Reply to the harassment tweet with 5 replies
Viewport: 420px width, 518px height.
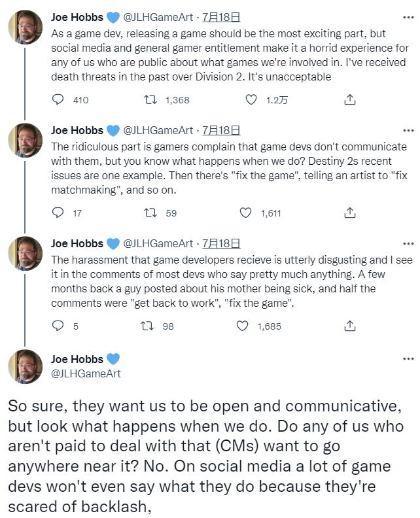coord(58,326)
